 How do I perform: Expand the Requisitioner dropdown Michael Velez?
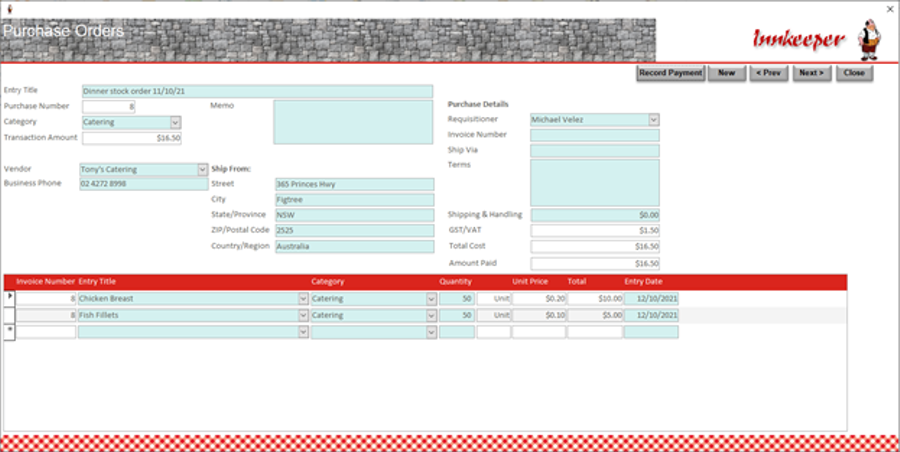coord(654,119)
